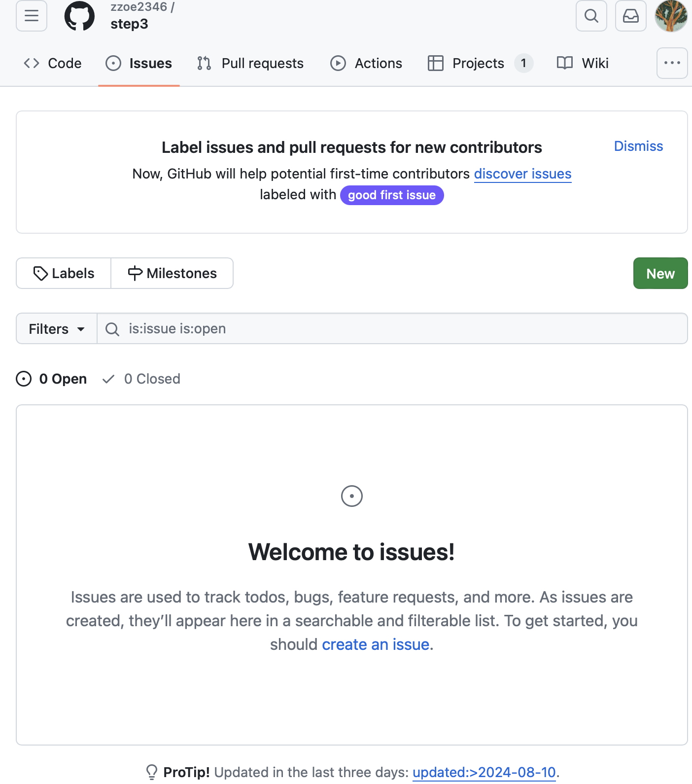Click the green New issue button
The image size is (692, 784).
(x=660, y=274)
